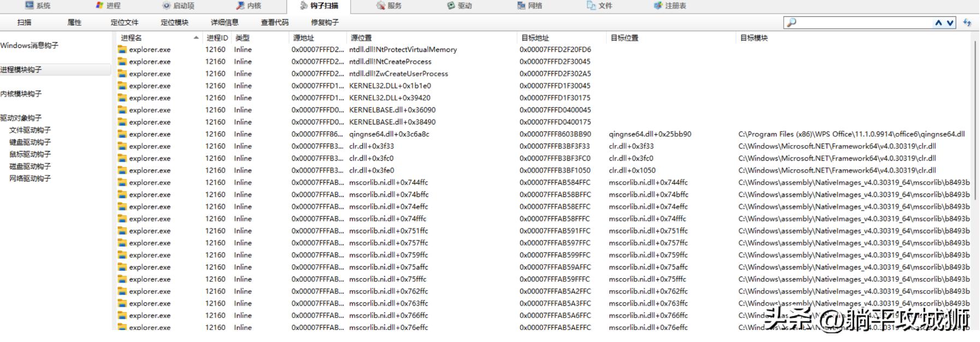
Task: Click 定位文件 in the toolbar
Action: 124,22
